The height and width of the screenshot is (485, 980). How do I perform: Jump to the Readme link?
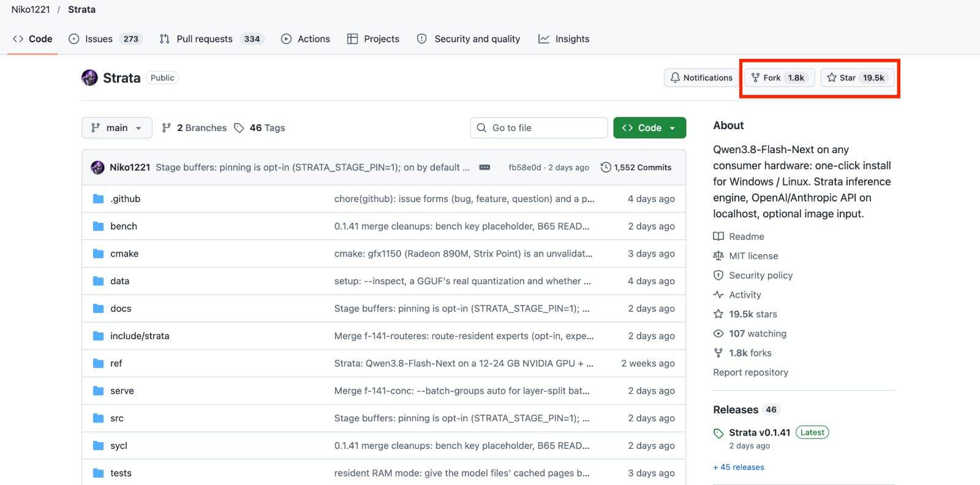(739, 236)
